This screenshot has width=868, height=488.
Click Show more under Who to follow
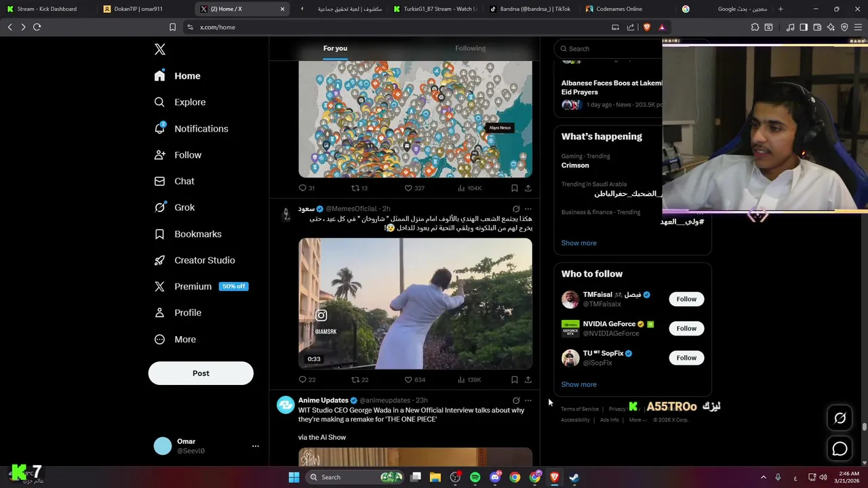tap(578, 384)
